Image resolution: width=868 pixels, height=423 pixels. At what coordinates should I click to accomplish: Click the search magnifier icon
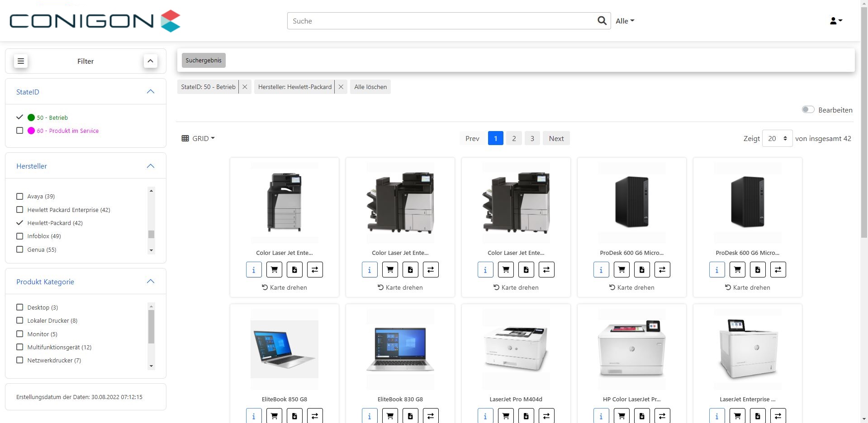602,21
